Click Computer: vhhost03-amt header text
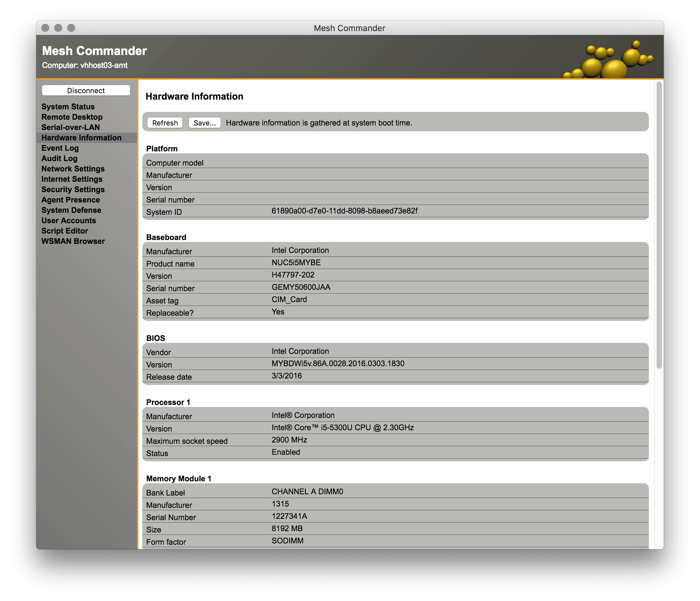This screenshot has width=700, height=601. (85, 65)
